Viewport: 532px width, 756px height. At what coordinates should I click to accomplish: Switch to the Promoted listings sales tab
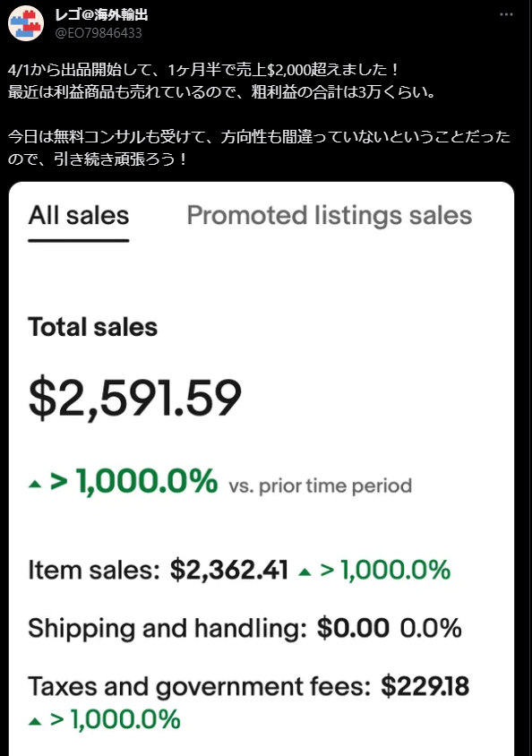click(328, 215)
